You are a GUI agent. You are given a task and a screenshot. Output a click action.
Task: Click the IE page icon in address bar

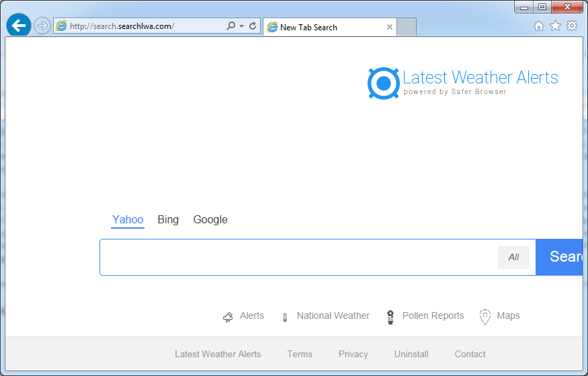click(x=61, y=26)
